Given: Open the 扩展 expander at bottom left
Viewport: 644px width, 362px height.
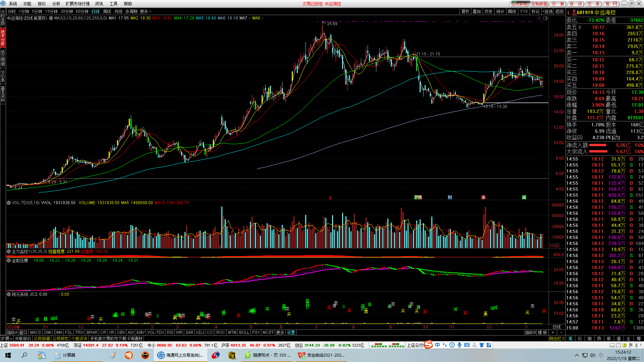Looking at the screenshot, I should [x=6, y=339].
